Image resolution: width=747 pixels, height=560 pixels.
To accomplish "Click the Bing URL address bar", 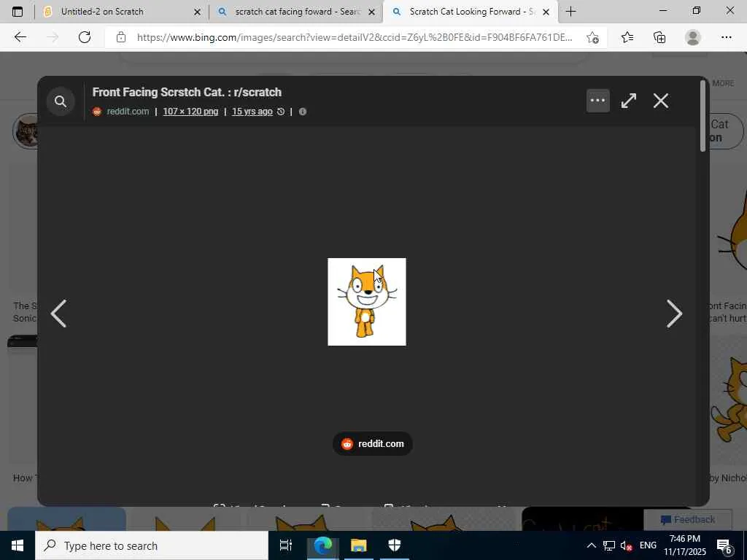I will [355, 37].
